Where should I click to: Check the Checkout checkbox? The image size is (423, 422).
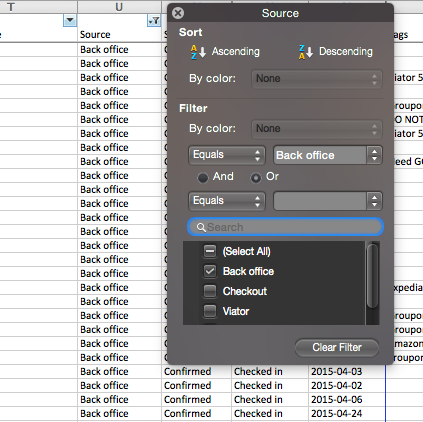coord(210,291)
